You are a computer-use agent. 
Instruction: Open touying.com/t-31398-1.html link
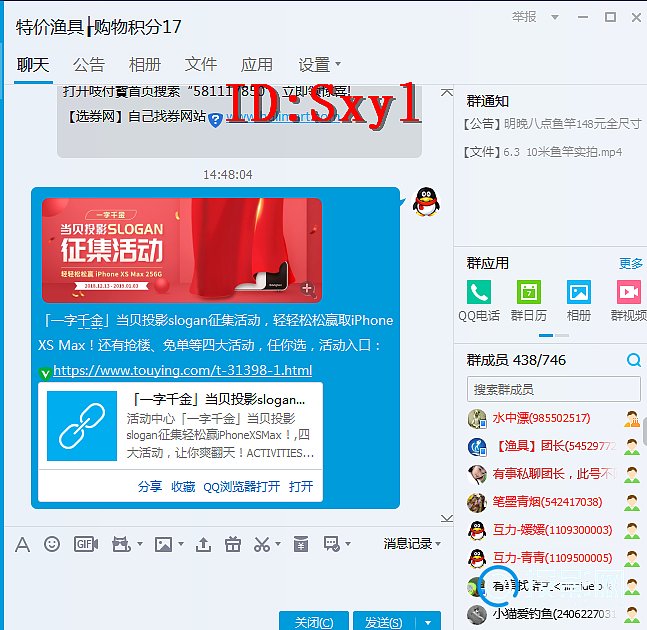point(183,370)
